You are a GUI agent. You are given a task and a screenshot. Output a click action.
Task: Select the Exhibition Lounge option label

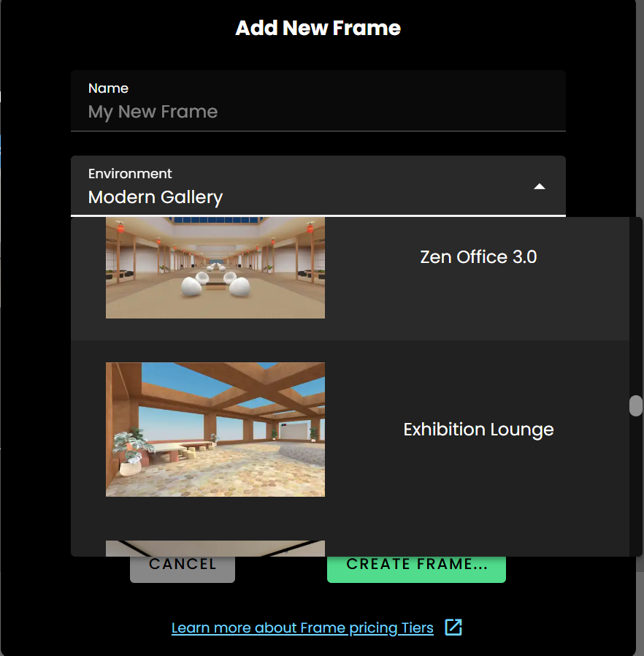click(x=478, y=430)
